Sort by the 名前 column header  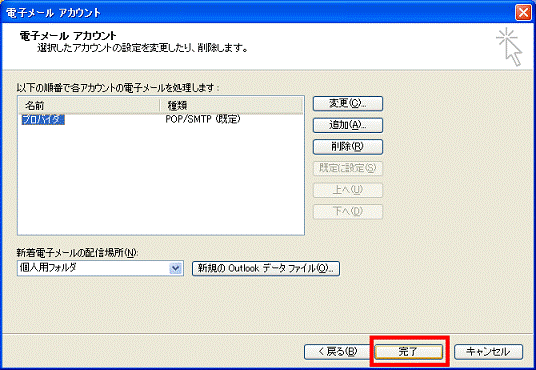coord(89,105)
